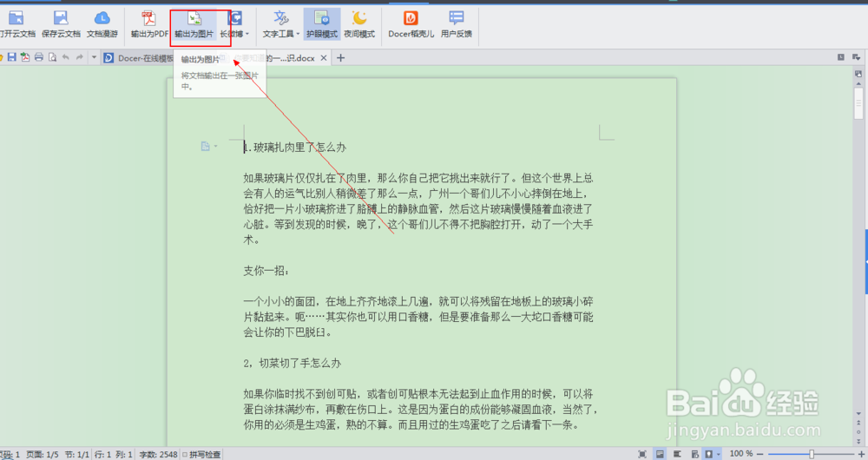Click 输出为图片 to export as image

(194, 24)
